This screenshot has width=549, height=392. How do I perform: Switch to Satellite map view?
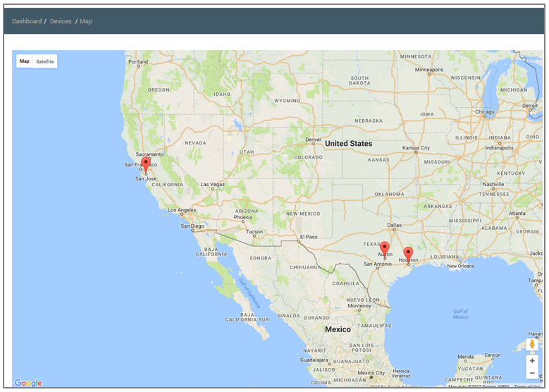pos(45,61)
